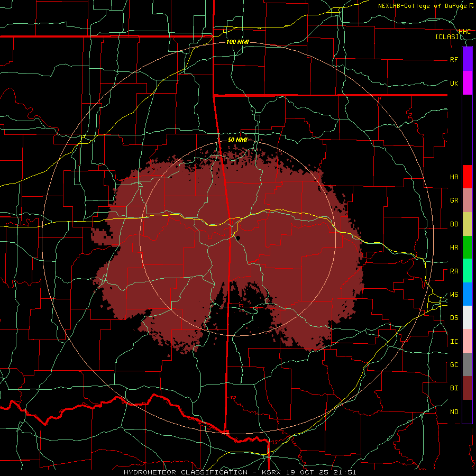
Task: Click the "50 NMI" range ring label
Action: [x=237, y=140]
